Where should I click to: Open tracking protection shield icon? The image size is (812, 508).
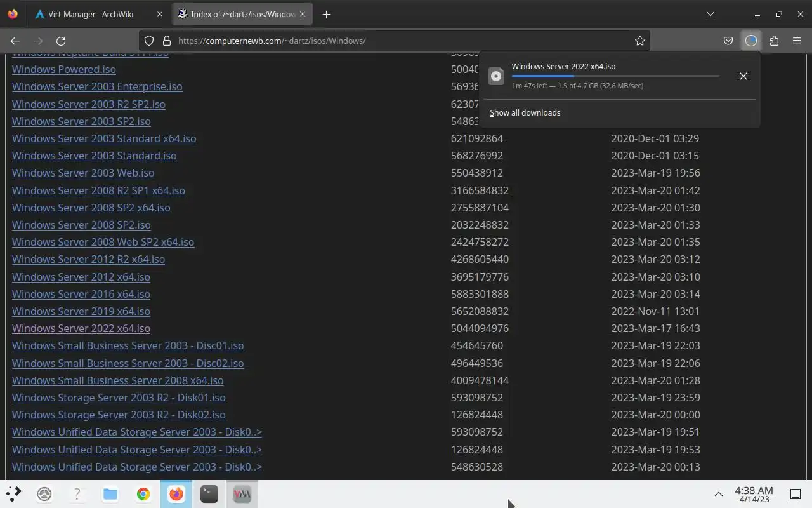point(149,41)
